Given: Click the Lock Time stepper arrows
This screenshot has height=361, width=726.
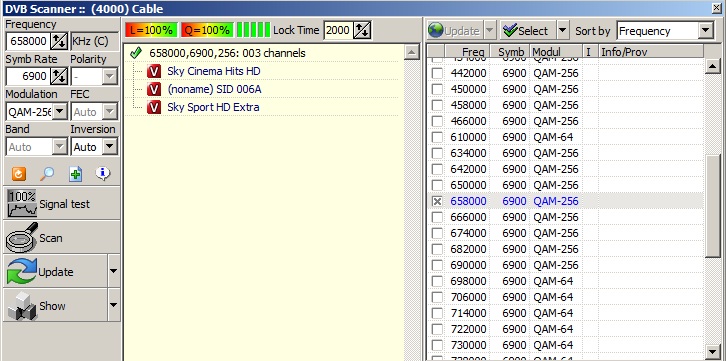Looking at the screenshot, I should (362, 31).
